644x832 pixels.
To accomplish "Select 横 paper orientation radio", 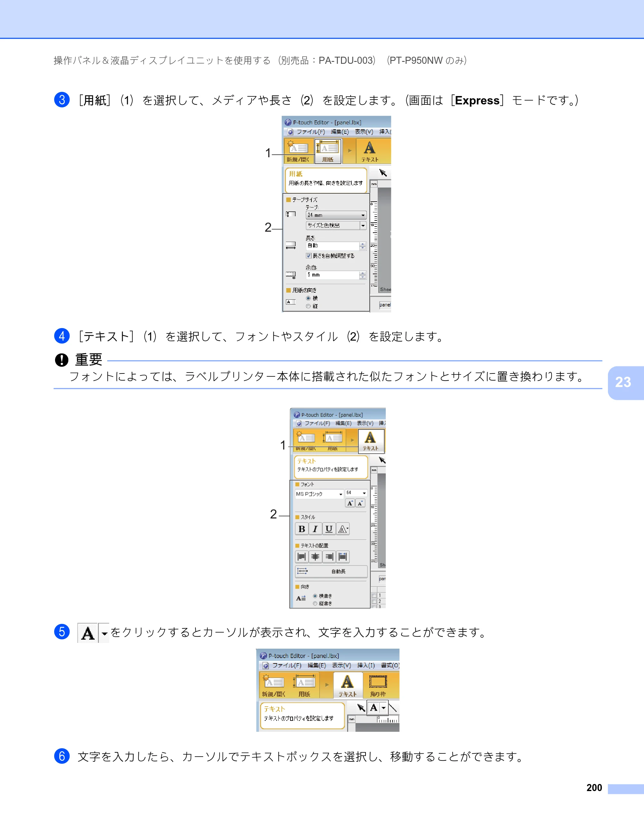I will click(308, 298).
